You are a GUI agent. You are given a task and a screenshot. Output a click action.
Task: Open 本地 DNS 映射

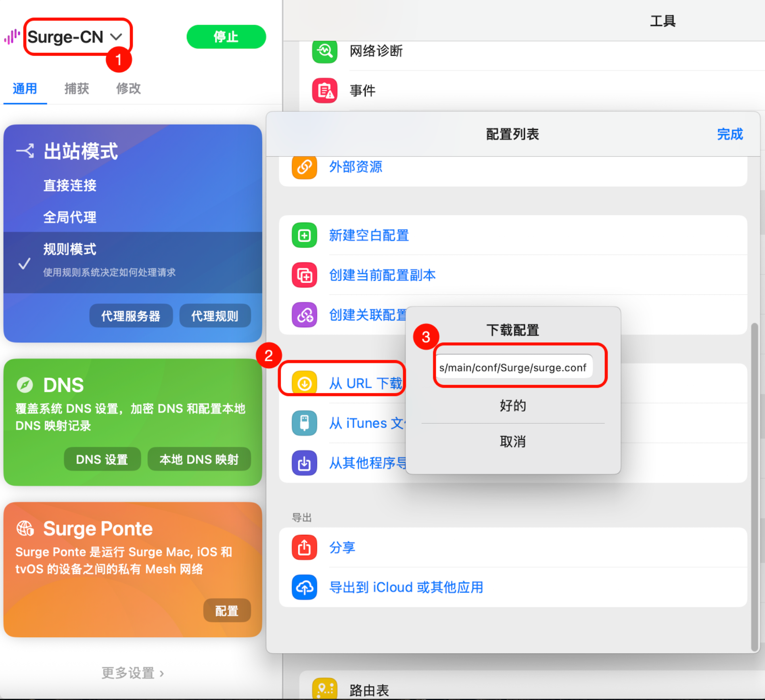tap(199, 459)
